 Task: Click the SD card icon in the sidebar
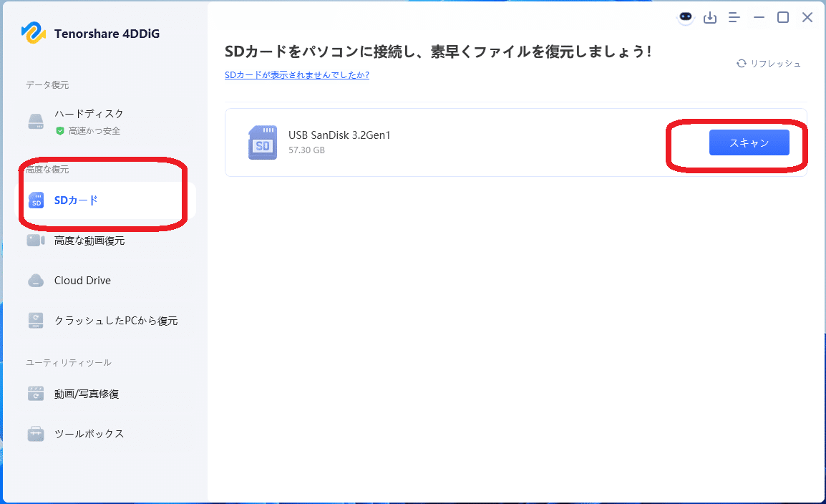click(35, 200)
